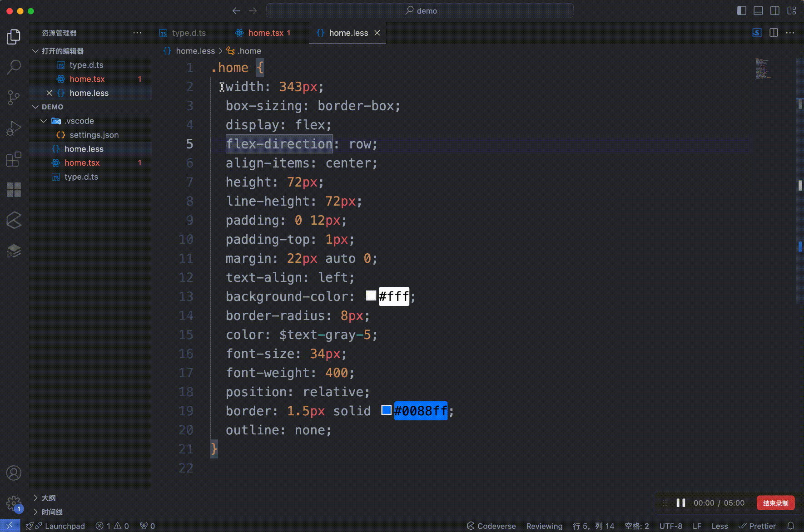Open the Extensions view
The width and height of the screenshot is (804, 532).
(13, 159)
